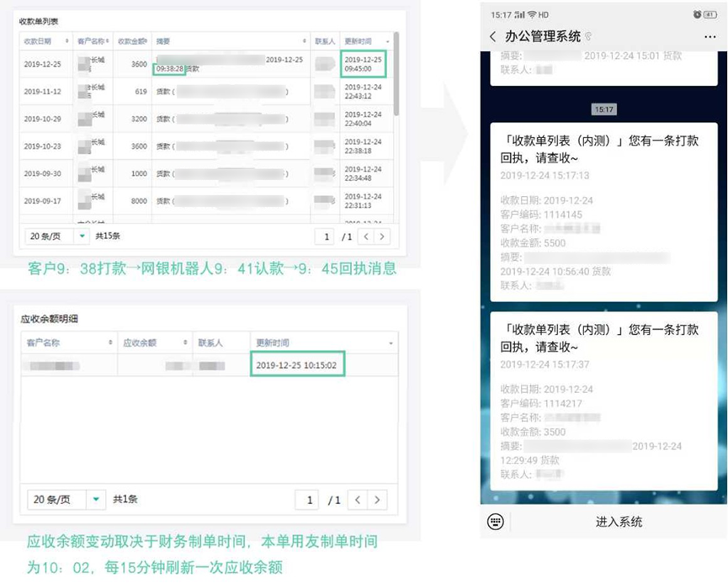
Task: Click 更新时间 cell 2019-12-25 10:15:02
Action: [297, 365]
